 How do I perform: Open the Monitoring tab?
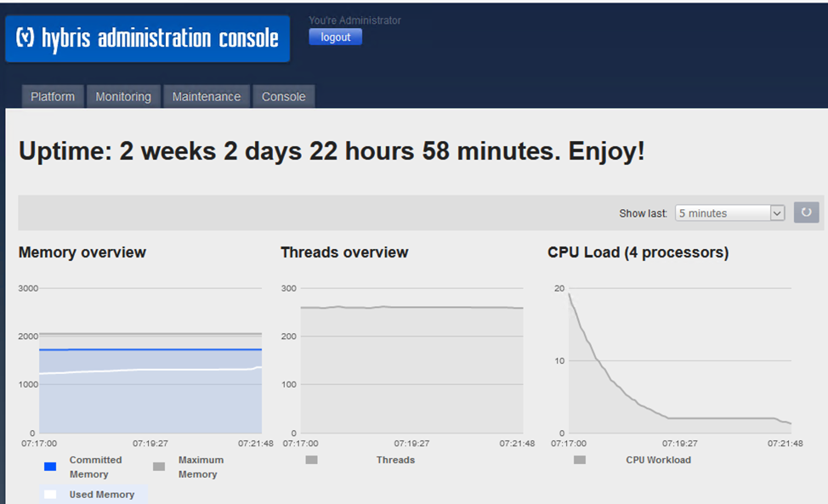[123, 97]
